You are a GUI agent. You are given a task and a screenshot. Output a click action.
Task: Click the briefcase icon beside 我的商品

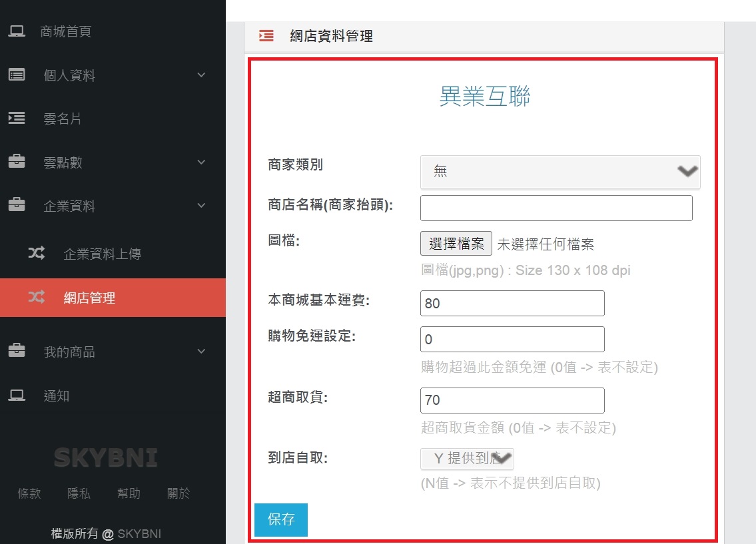17,351
